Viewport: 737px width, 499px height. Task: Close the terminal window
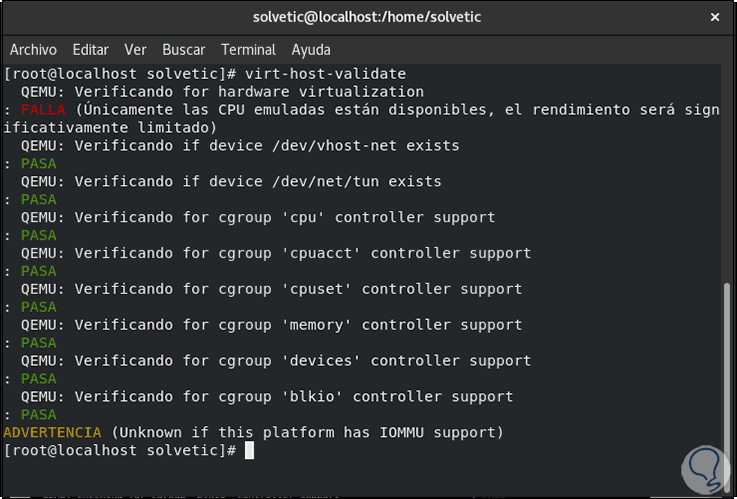[715, 17]
